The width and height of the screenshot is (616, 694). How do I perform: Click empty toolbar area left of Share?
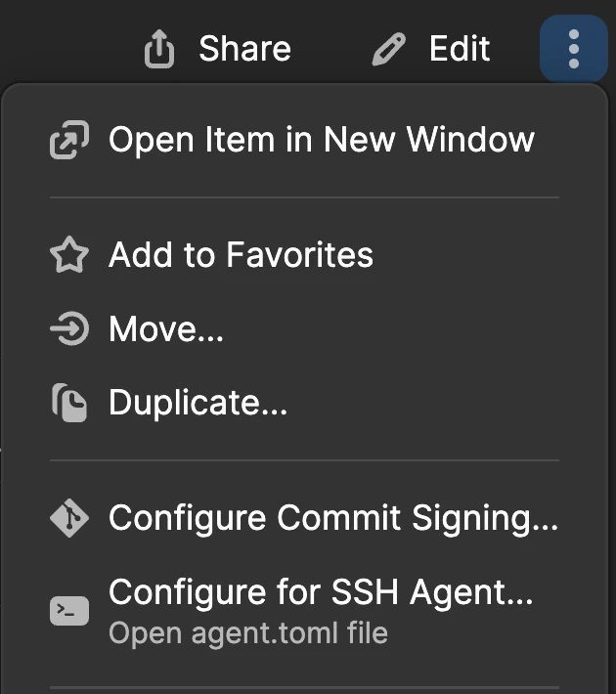(x=66, y=44)
